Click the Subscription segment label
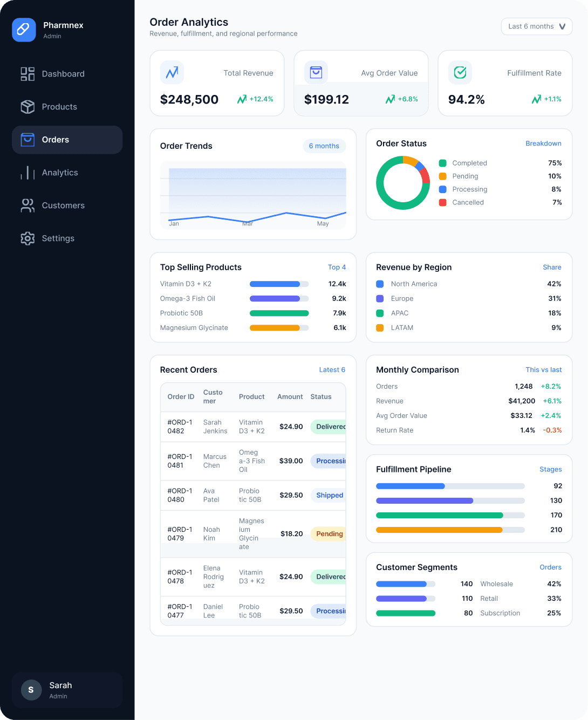The height and width of the screenshot is (720, 588). 500,613
